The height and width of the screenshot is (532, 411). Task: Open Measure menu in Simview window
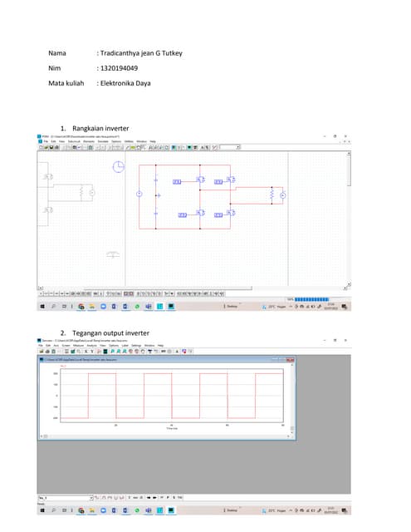(x=78, y=346)
